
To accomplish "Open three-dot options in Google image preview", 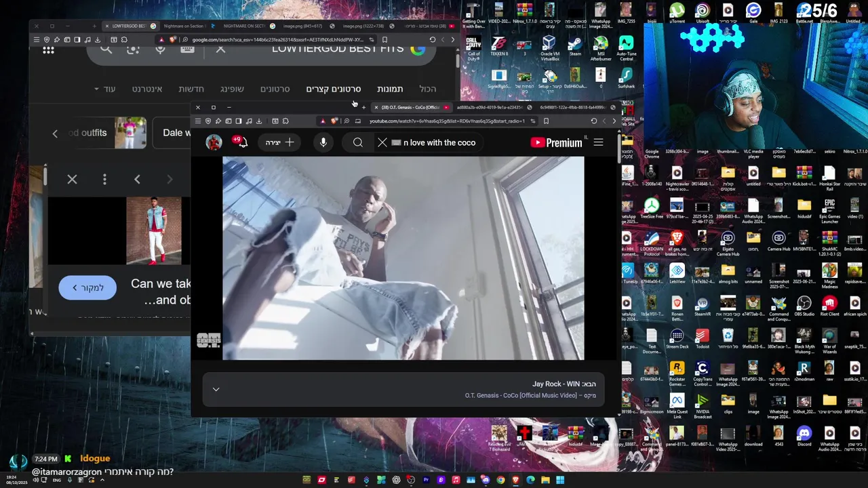I will (104, 180).
